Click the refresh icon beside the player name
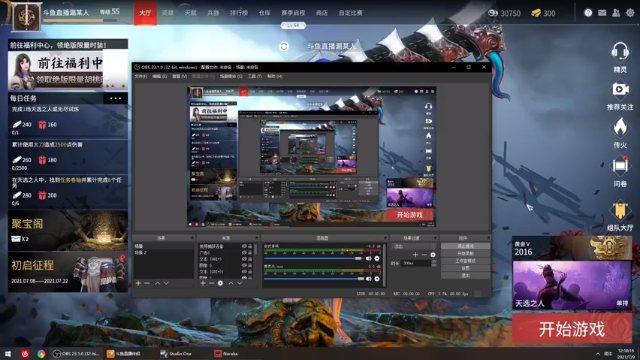Viewport: 640px width, 360px height. [284, 47]
